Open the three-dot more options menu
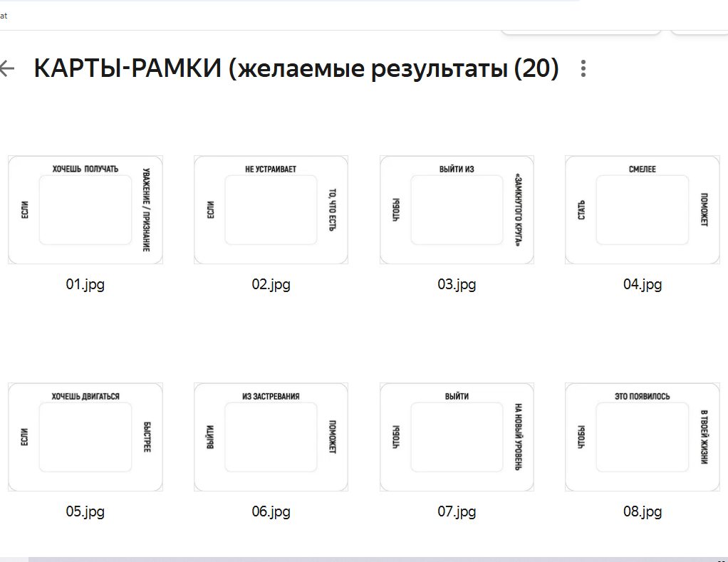The width and height of the screenshot is (728, 562). [x=583, y=69]
